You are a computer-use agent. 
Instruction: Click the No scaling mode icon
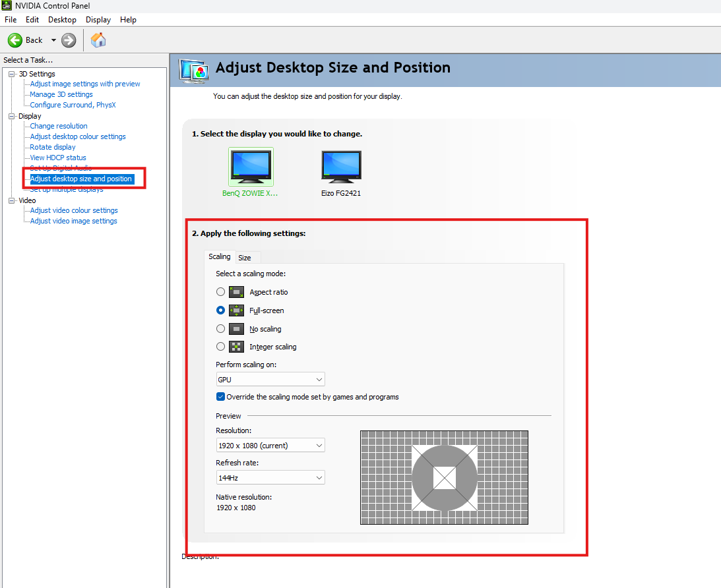tap(236, 329)
